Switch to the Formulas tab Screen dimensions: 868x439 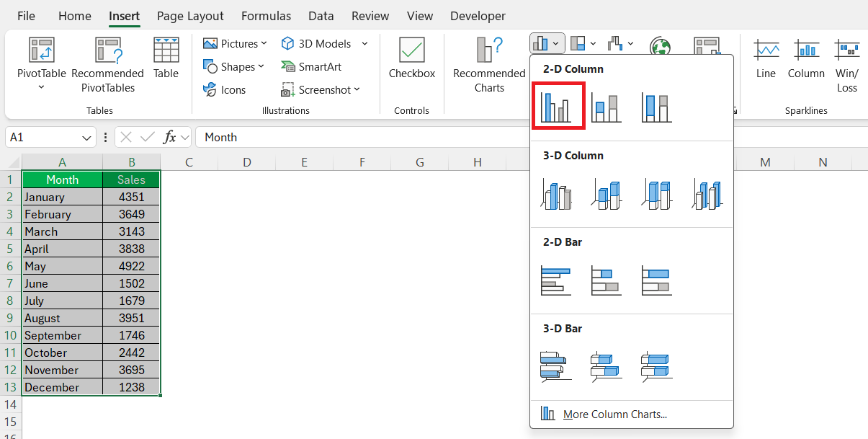click(266, 16)
